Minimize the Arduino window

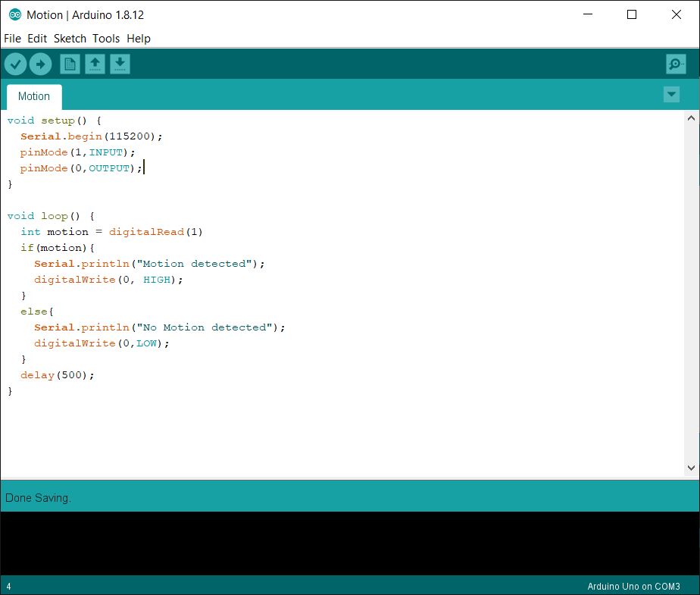[588, 14]
